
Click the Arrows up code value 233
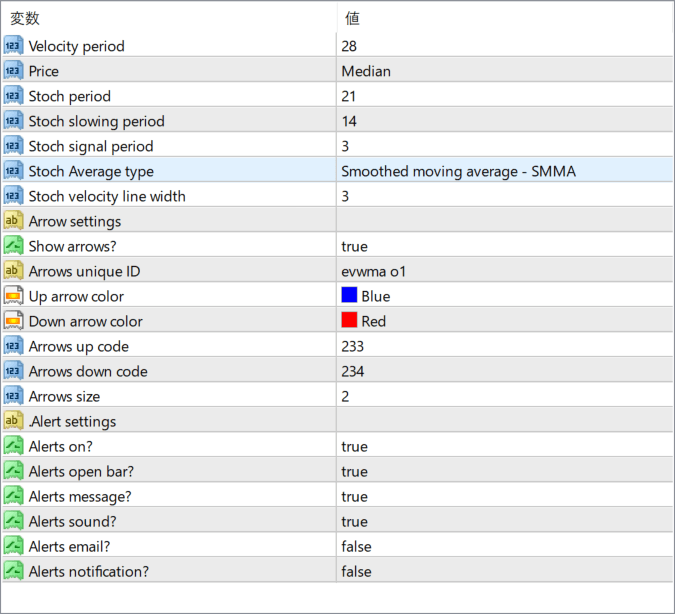pyautogui.click(x=353, y=346)
